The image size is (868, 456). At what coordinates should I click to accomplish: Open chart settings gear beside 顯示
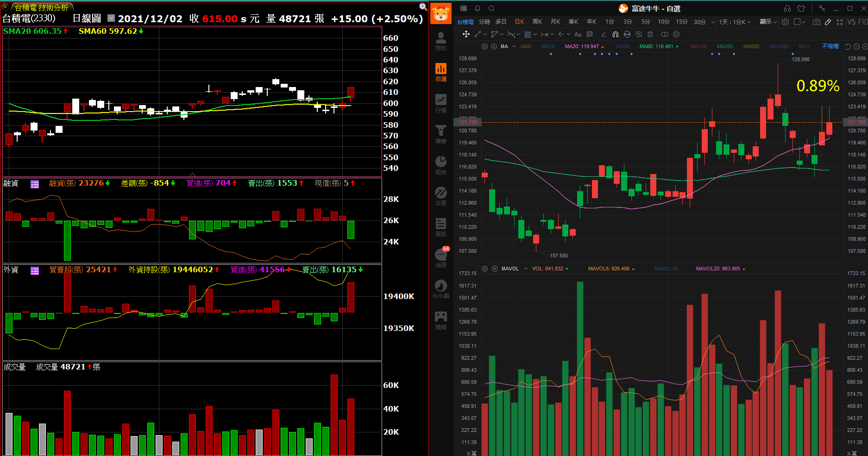click(x=786, y=22)
